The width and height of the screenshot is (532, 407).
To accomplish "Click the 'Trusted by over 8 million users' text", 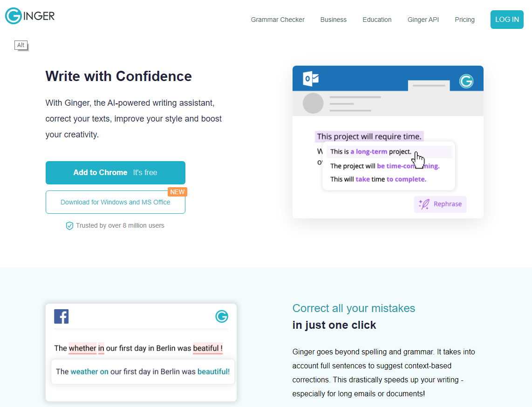I will tap(120, 225).
